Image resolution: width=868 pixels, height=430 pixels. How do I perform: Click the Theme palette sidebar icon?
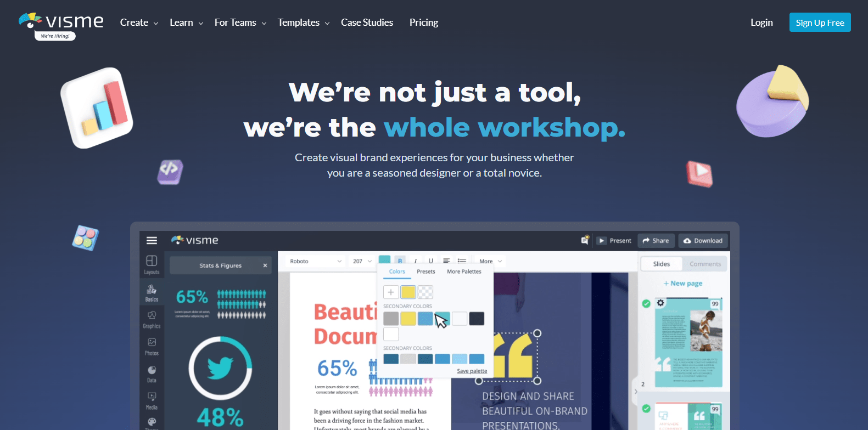pyautogui.click(x=152, y=423)
